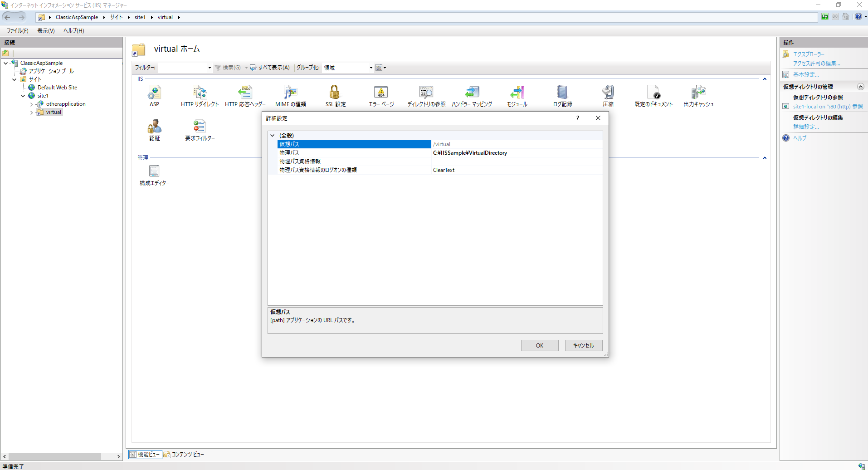Screen dimensions: 868x470
Task: Open the 基本設定 action link
Action: pos(806,75)
